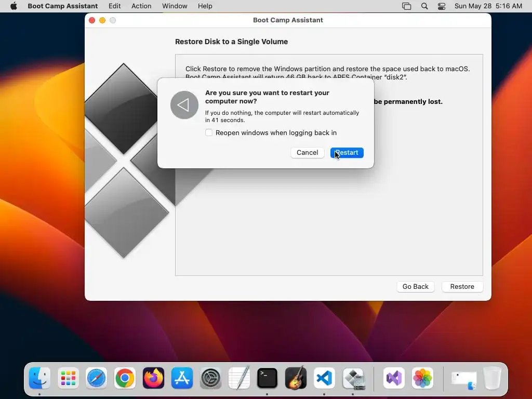Close the Boot Camp Assistant window
Viewport: 532px width, 399px height.
92,20
